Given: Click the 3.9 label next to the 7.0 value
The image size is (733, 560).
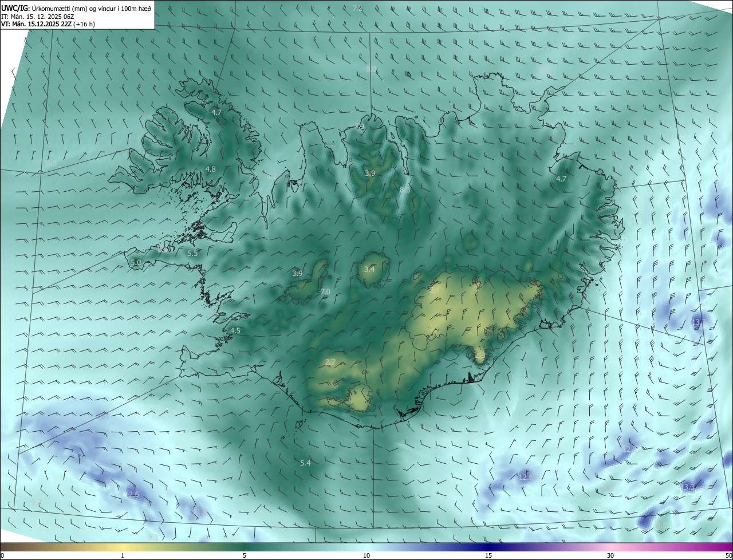Looking at the screenshot, I should point(297,273).
